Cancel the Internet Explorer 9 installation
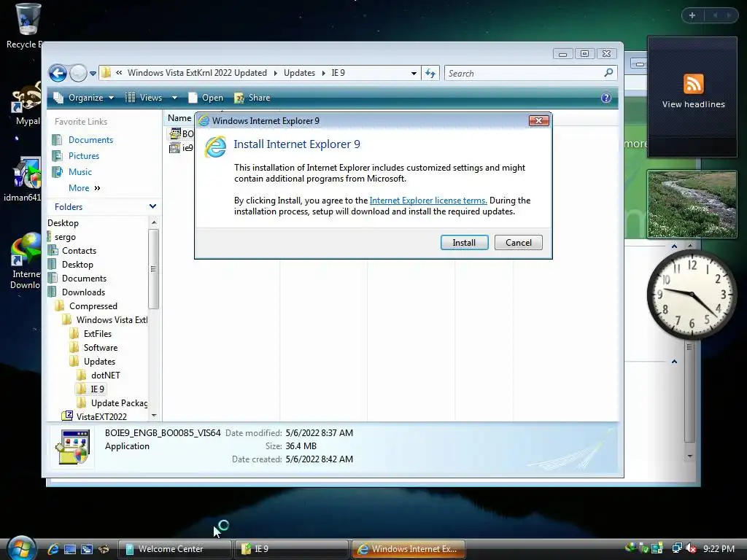 [x=519, y=242]
